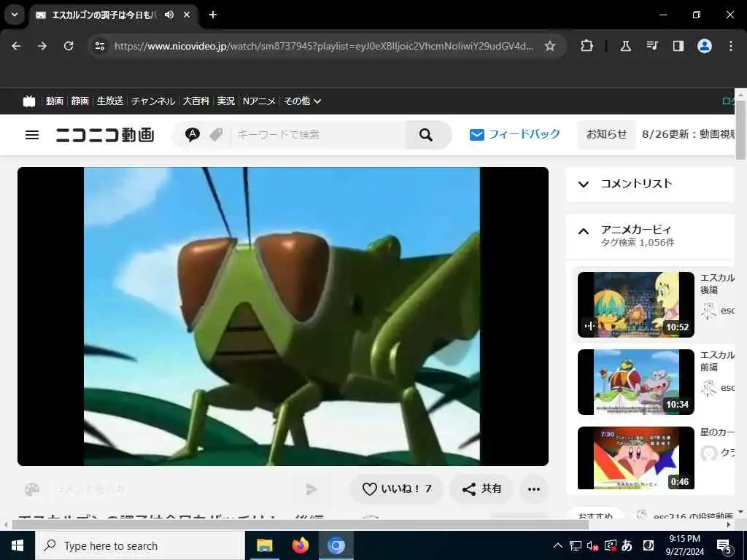Open the 静画 menu item
Viewport: 747px width, 560px height.
80,101
